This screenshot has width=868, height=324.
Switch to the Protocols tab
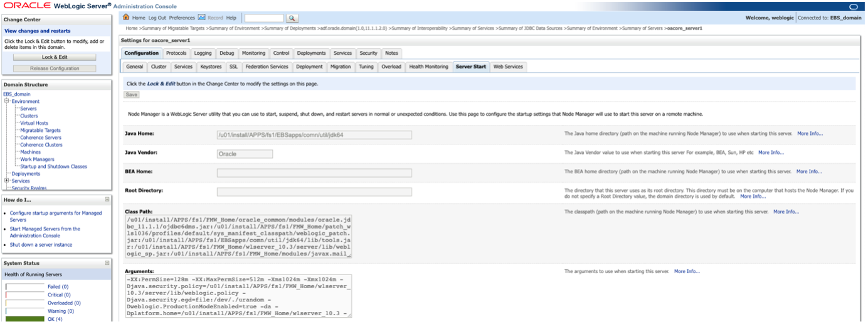[176, 53]
